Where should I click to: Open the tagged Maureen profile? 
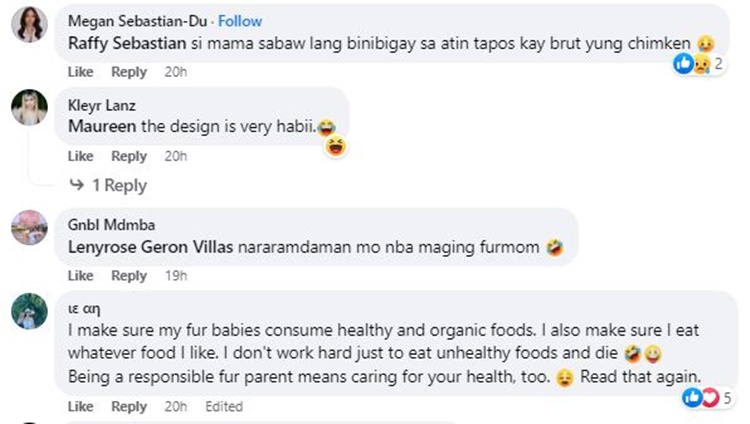(x=96, y=127)
